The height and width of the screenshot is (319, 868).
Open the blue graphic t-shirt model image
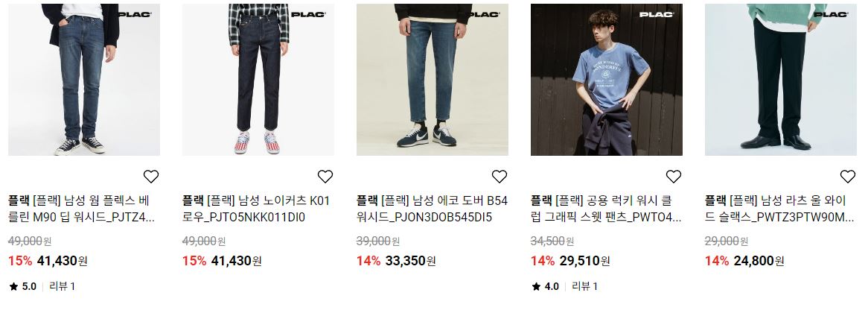[x=606, y=80]
